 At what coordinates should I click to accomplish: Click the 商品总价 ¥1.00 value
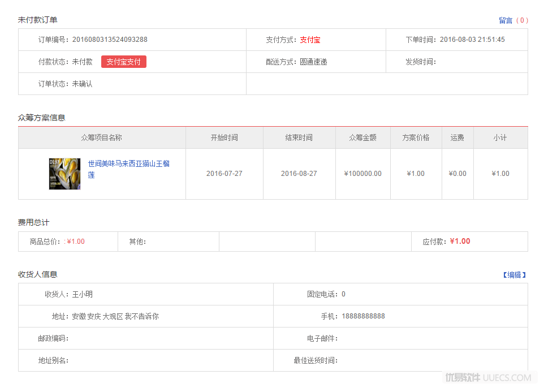pyautogui.click(x=76, y=242)
